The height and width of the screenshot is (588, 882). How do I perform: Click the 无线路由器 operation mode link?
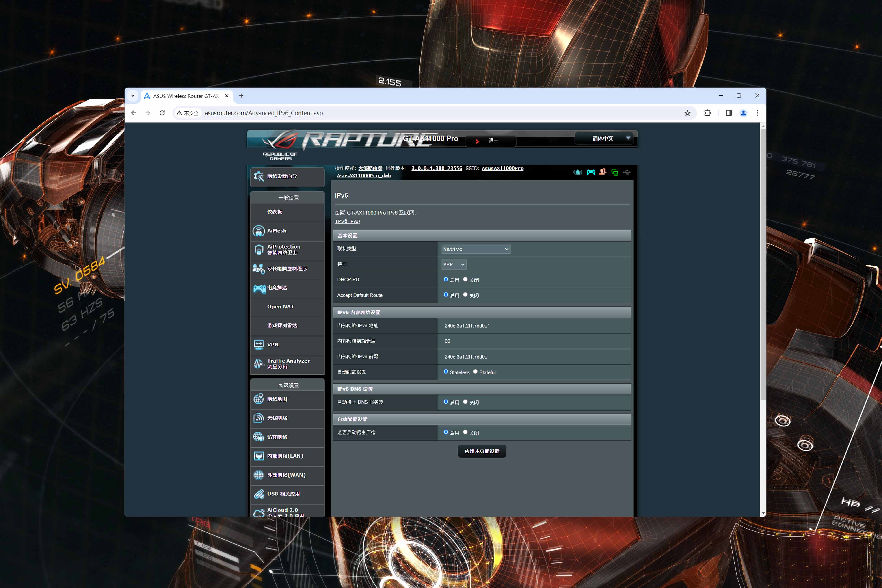pos(370,168)
